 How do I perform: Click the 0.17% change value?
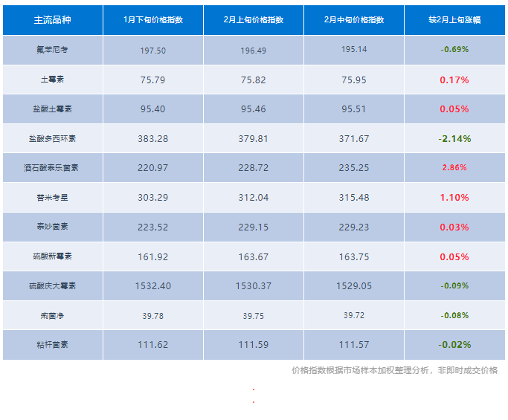454,80
